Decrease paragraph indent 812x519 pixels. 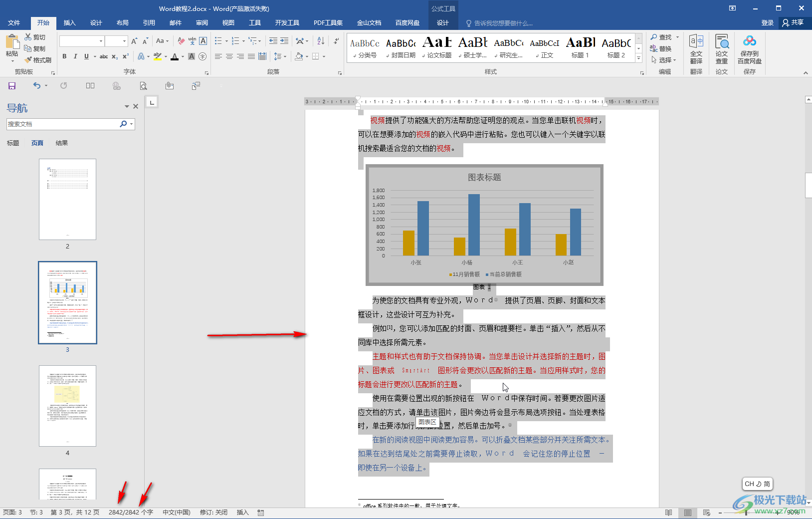click(273, 41)
